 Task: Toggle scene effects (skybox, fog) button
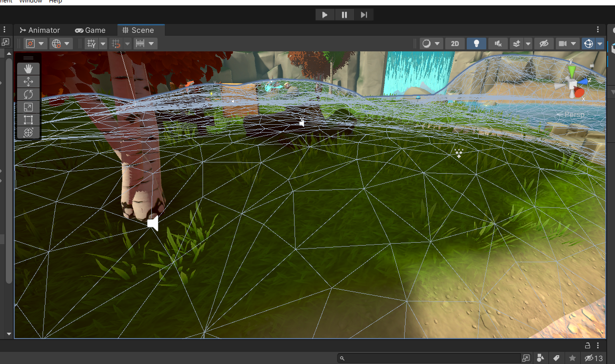(x=517, y=44)
